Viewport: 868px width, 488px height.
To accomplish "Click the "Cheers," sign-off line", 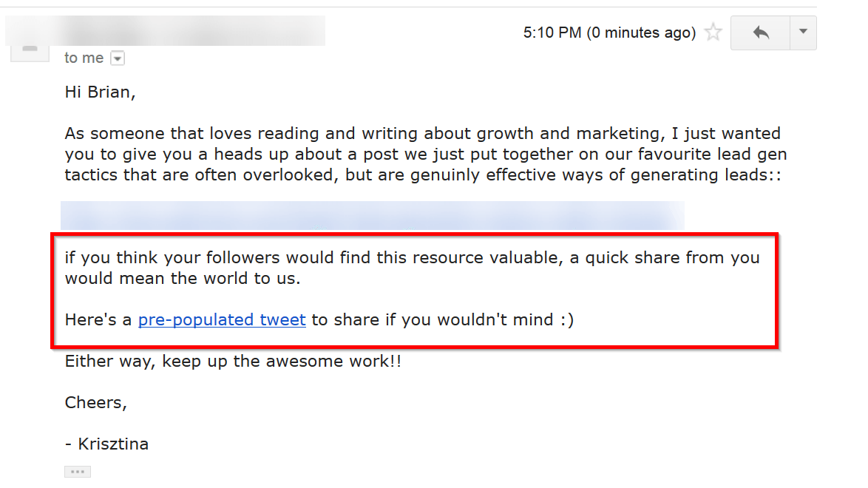I will click(96, 403).
